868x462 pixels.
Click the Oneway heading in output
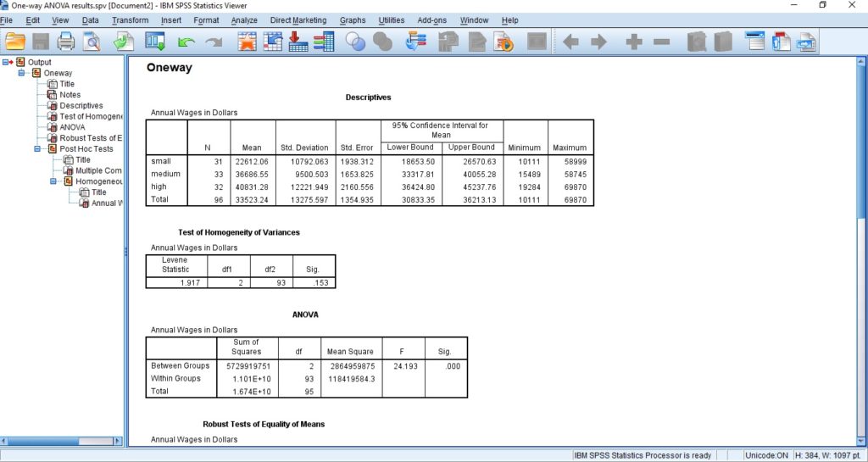point(169,68)
